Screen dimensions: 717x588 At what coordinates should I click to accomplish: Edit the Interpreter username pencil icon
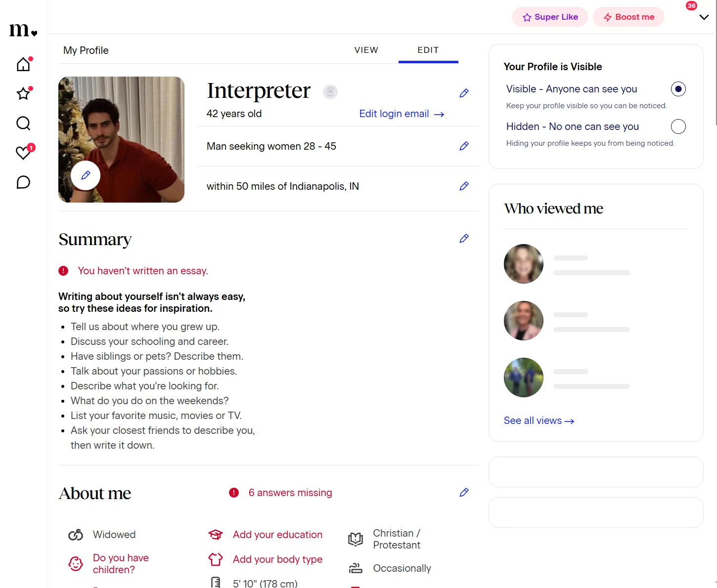[464, 93]
